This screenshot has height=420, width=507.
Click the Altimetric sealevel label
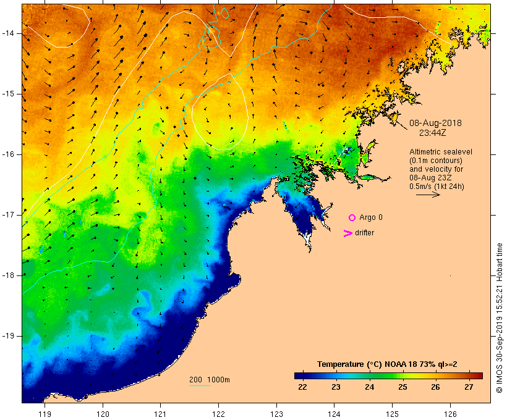[441, 152]
